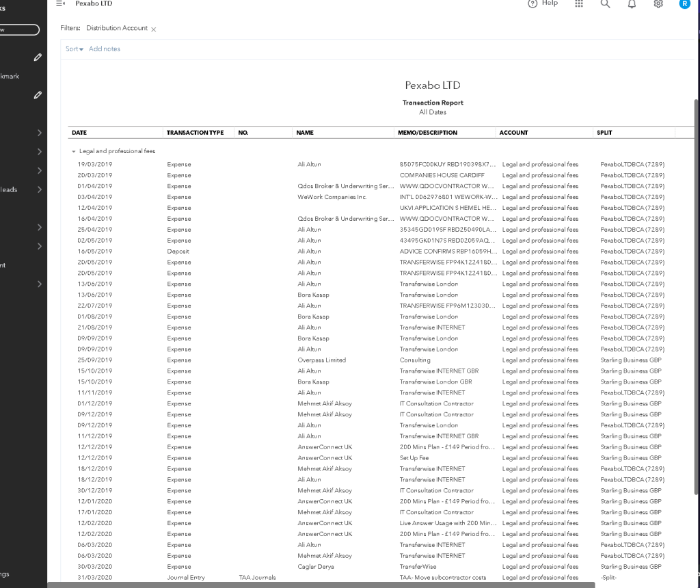Open the user profile avatar R
This screenshot has height=588, width=700.
click(x=684, y=3)
